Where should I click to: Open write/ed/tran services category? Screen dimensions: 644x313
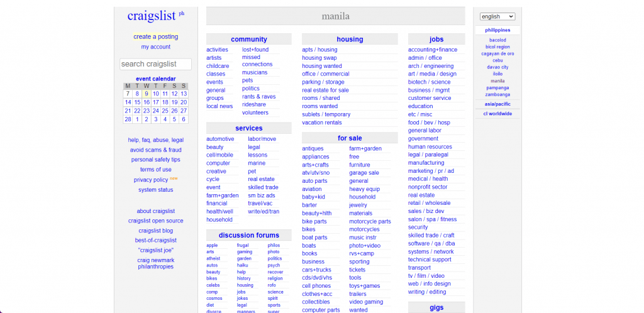pos(264,212)
